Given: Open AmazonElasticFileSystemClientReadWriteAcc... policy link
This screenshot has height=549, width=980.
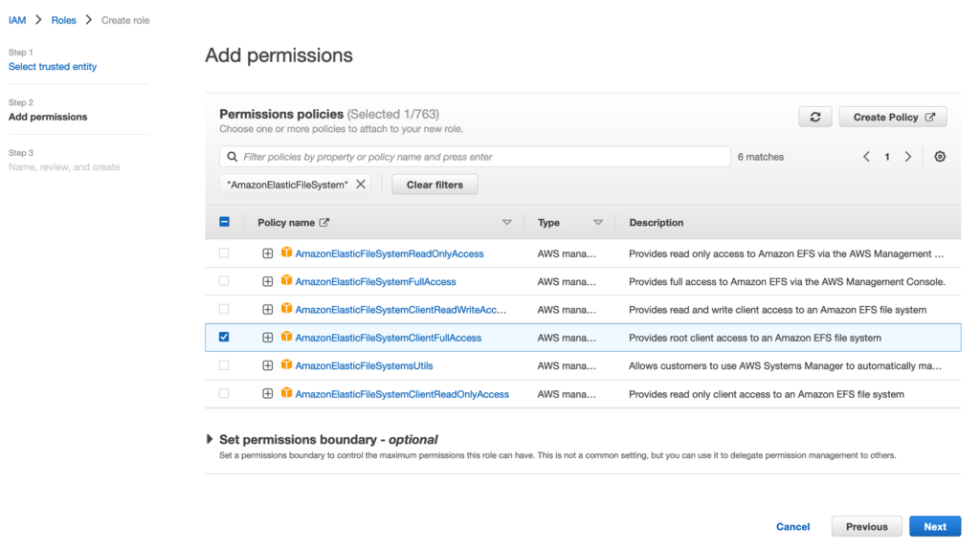Looking at the screenshot, I should [x=401, y=310].
